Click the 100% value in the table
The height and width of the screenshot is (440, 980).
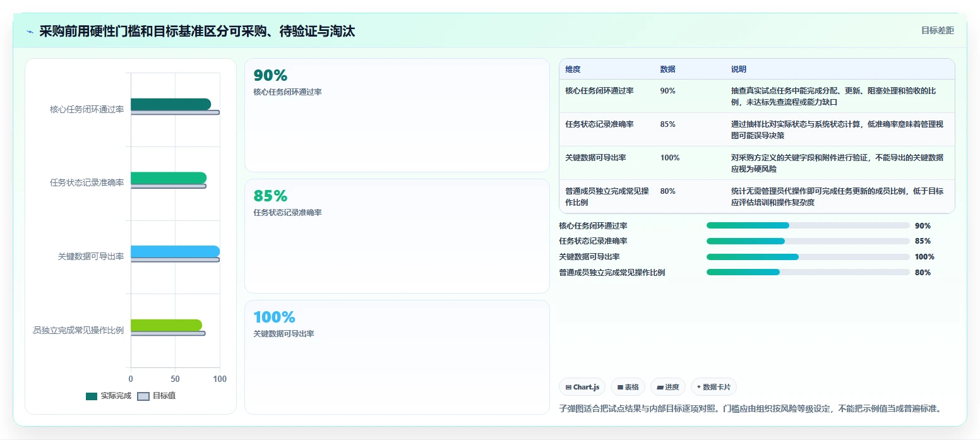pyautogui.click(x=670, y=158)
